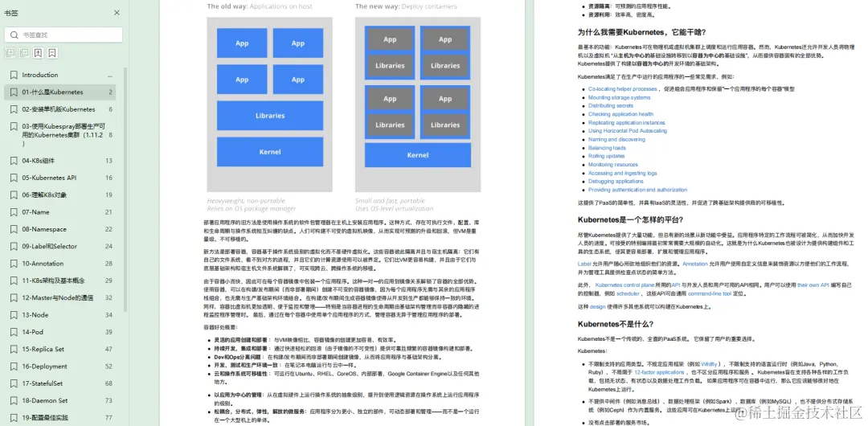Open the Wildfly link

click(709, 364)
